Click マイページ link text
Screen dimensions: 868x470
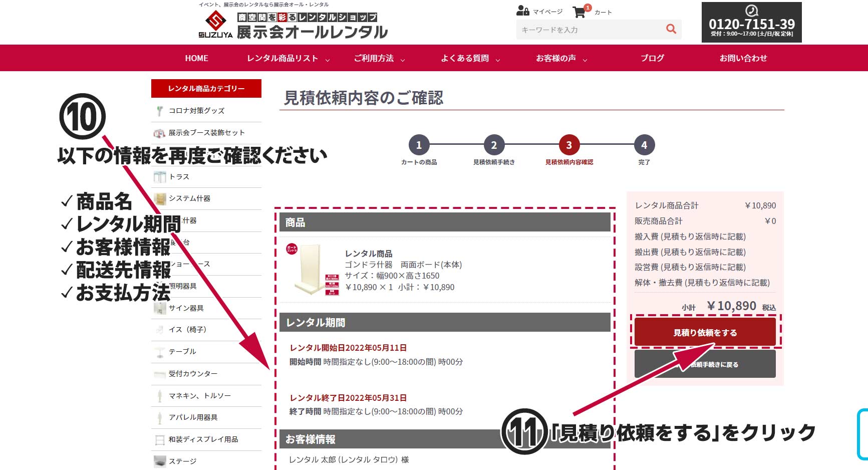[547, 12]
